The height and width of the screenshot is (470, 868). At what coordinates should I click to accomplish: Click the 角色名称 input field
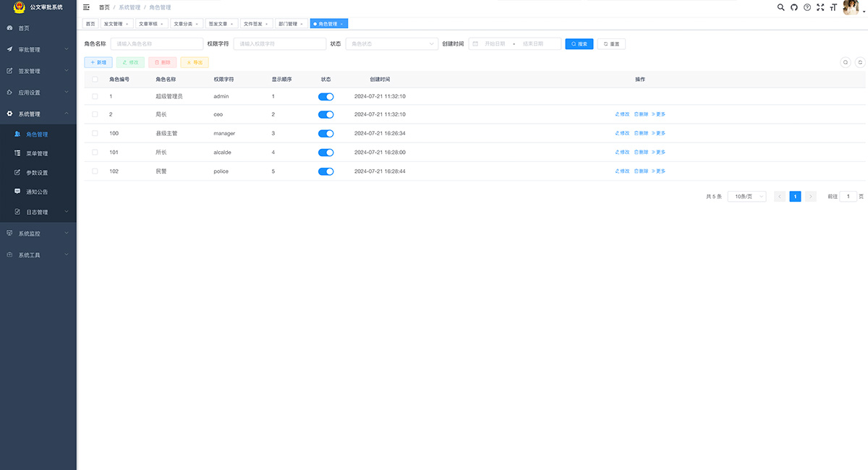156,44
